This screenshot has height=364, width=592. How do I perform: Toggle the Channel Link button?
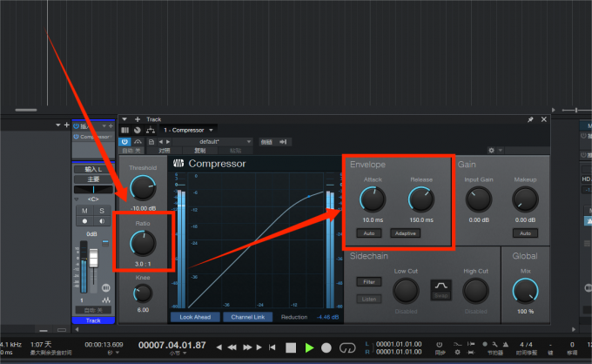coord(247,317)
